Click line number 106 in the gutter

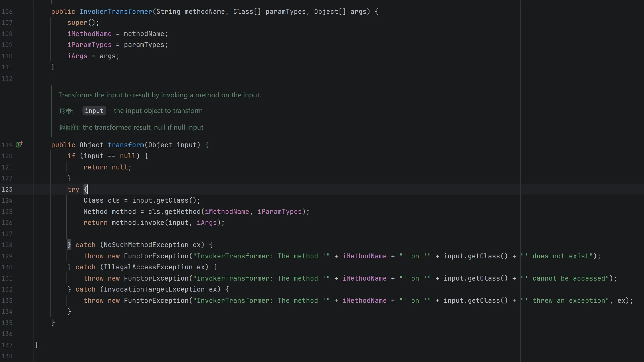[7, 12]
